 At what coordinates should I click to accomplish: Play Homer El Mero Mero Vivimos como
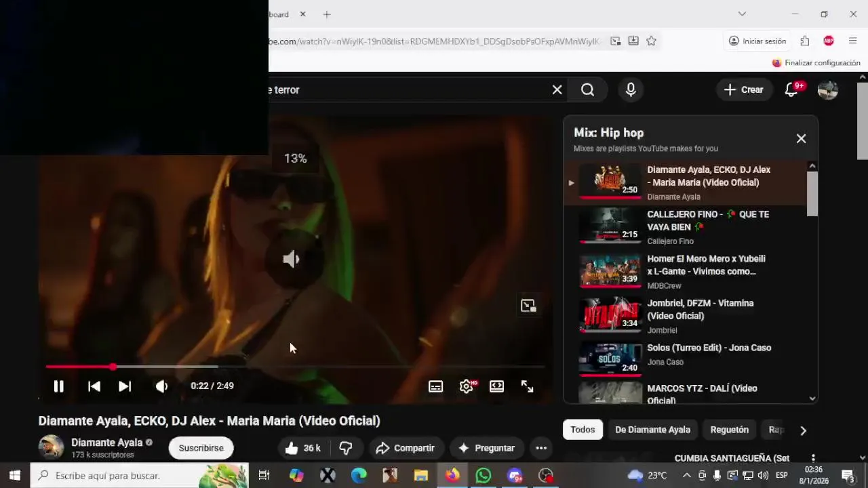[685, 272]
